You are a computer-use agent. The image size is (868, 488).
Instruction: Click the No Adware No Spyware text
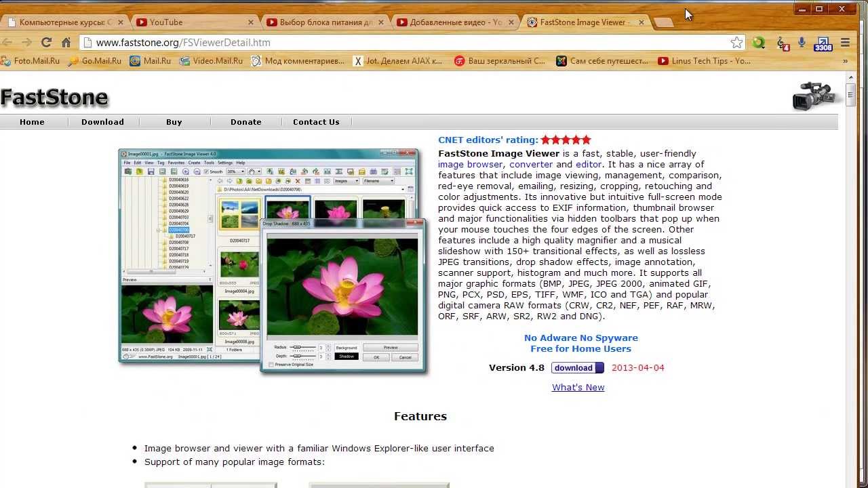click(581, 338)
